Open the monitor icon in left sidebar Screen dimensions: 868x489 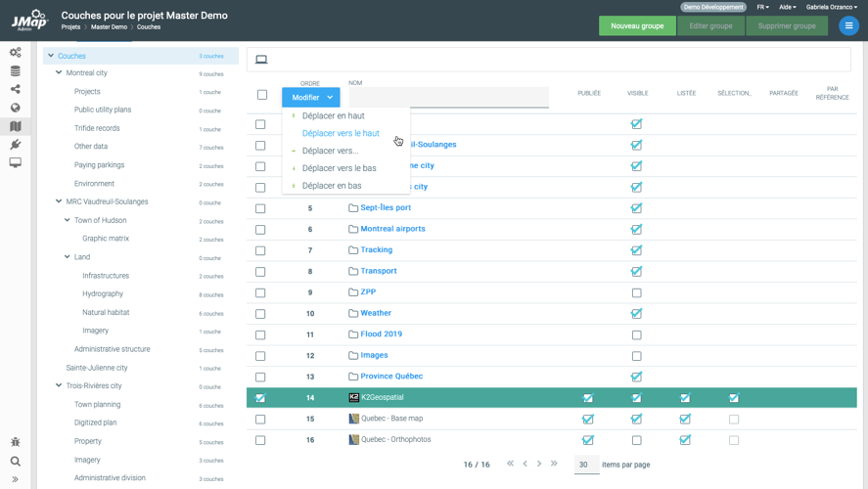(15, 163)
